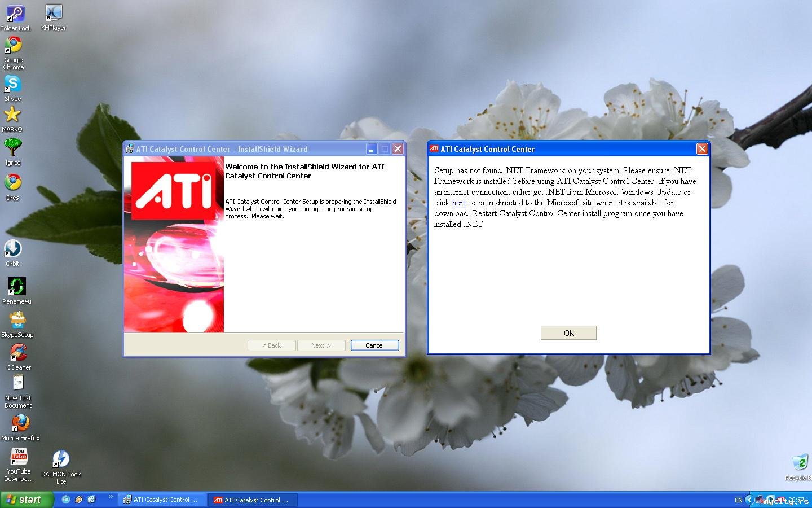This screenshot has width=812, height=508.
Task: Click the third Quick Launch icon
Action: [91, 500]
